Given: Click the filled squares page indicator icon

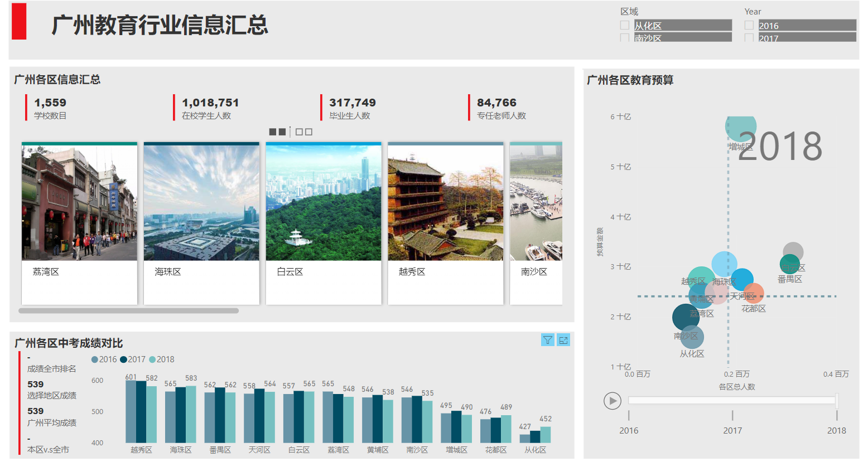Looking at the screenshot, I should coord(277,132).
